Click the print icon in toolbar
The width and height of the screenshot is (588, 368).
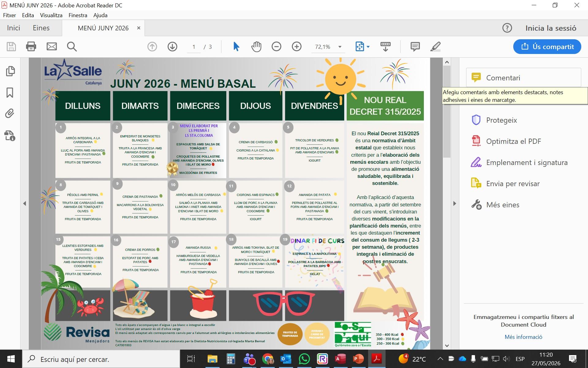coord(31,47)
